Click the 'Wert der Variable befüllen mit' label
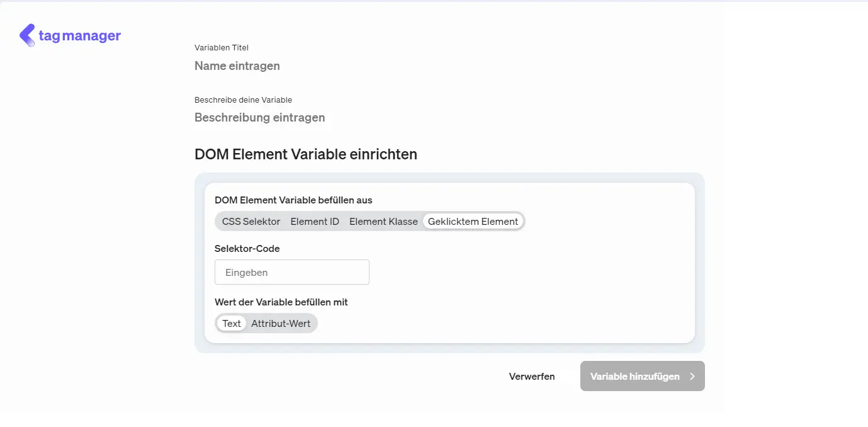 [x=281, y=302]
